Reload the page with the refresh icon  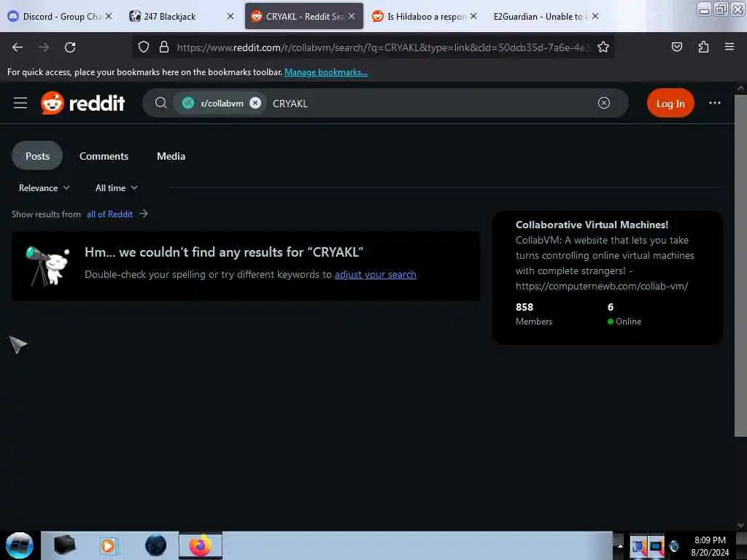click(x=70, y=47)
